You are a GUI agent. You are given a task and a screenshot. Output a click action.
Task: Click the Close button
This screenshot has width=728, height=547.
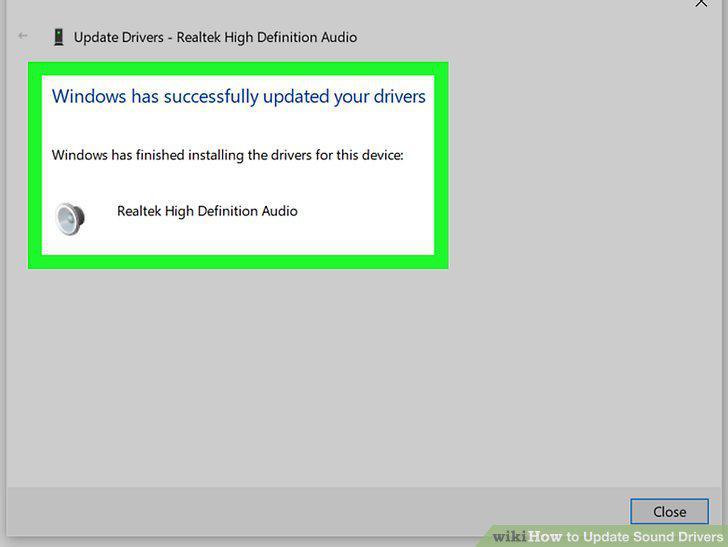(x=669, y=511)
